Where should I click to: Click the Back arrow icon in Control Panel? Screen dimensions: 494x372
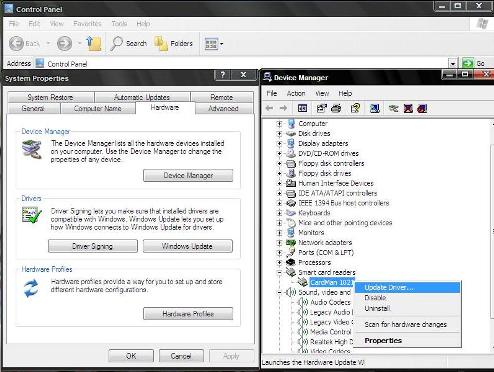(16, 43)
